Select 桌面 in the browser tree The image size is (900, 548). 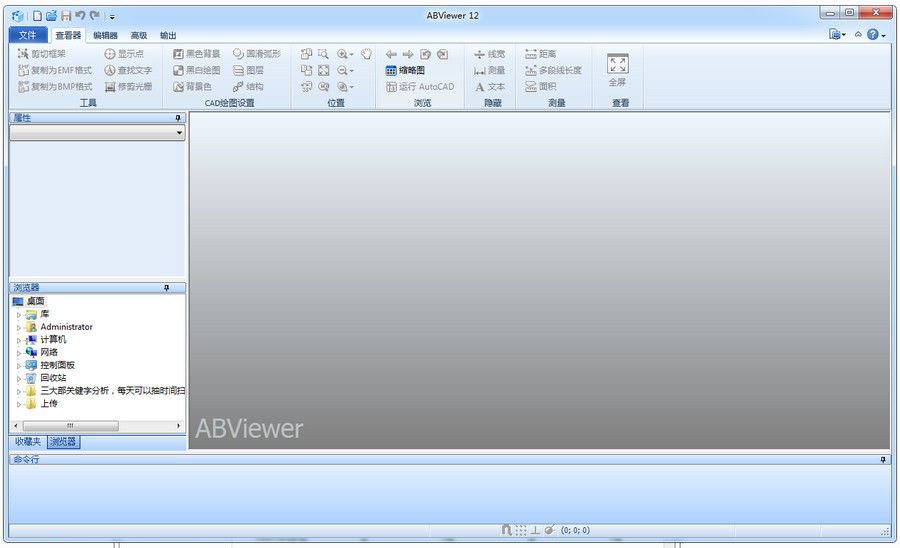pyautogui.click(x=36, y=301)
